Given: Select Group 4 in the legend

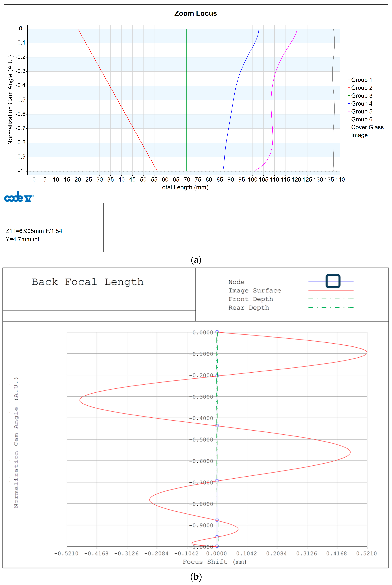Looking at the screenshot, I should 362,104.
